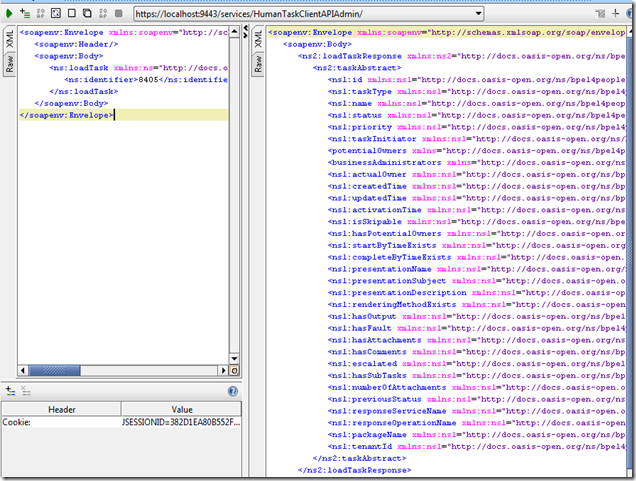Click the businessAdministrators element line
Viewport: 636px width, 481px height.
(x=476, y=163)
